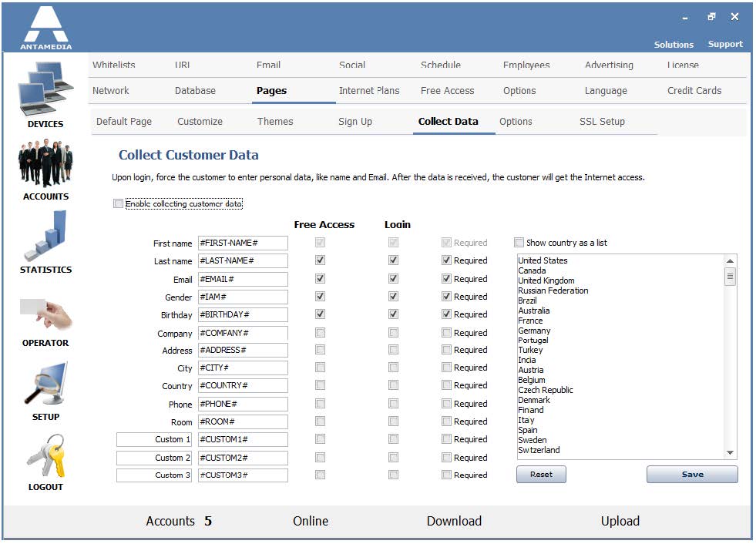Toggle Login checkbox for Room
Image resolution: width=756 pixels, height=544 pixels.
click(x=394, y=421)
